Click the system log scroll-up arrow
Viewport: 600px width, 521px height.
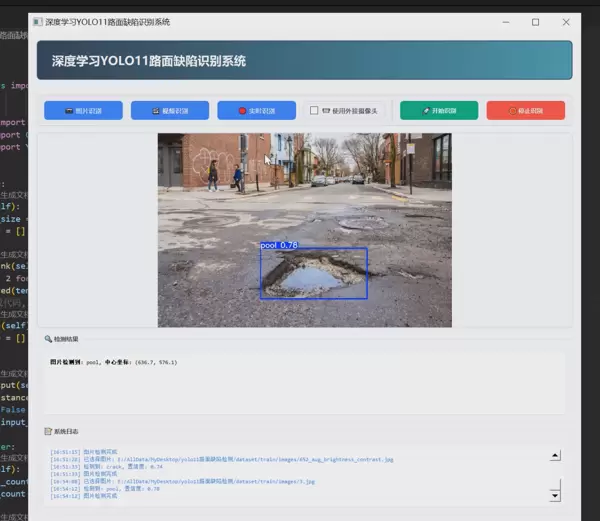pyautogui.click(x=555, y=456)
